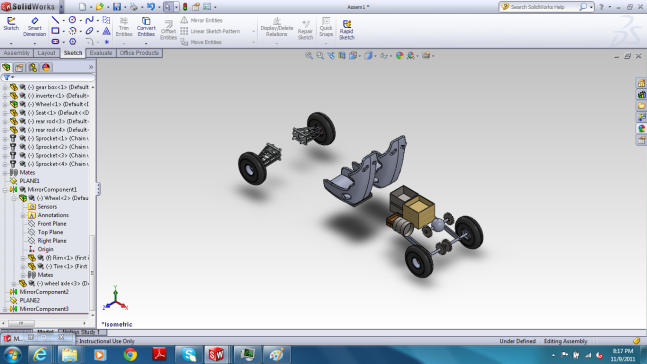Click the Open file icon
This screenshot has height=364, width=647.
click(99, 7)
